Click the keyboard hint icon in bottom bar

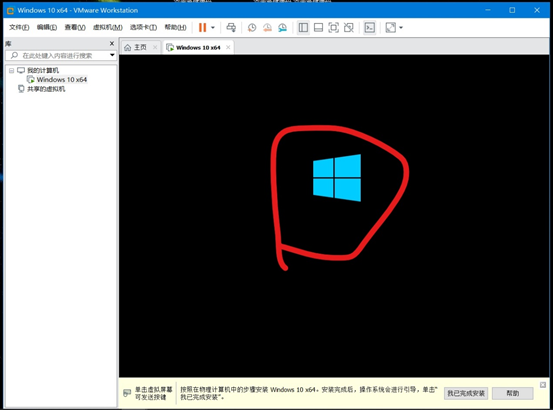click(127, 393)
